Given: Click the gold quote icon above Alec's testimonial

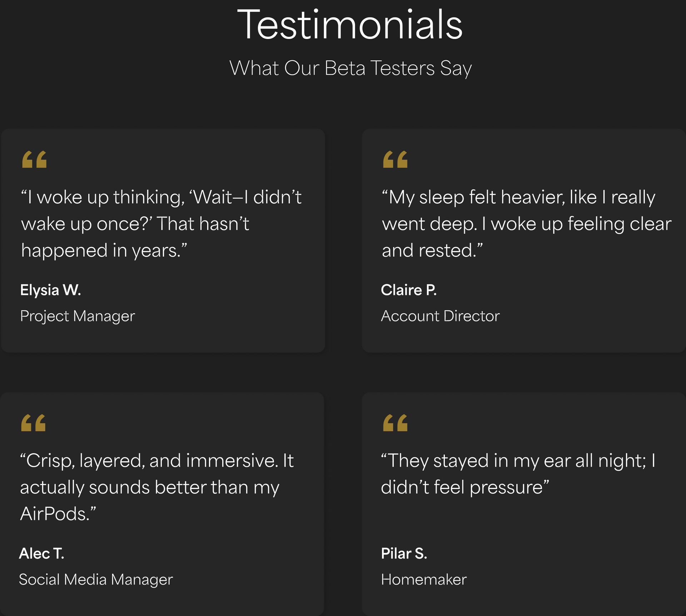Looking at the screenshot, I should click(x=33, y=423).
